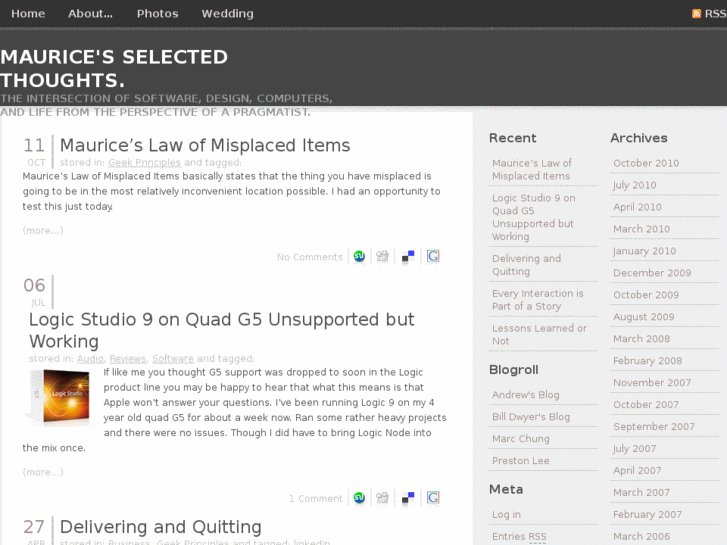Bookmark Logic Studio post on Delicious
This screenshot has height=545, width=727.
click(408, 498)
